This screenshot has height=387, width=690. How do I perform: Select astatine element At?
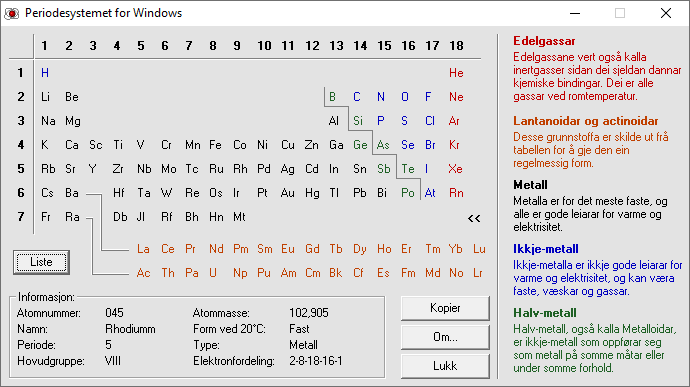(430, 193)
